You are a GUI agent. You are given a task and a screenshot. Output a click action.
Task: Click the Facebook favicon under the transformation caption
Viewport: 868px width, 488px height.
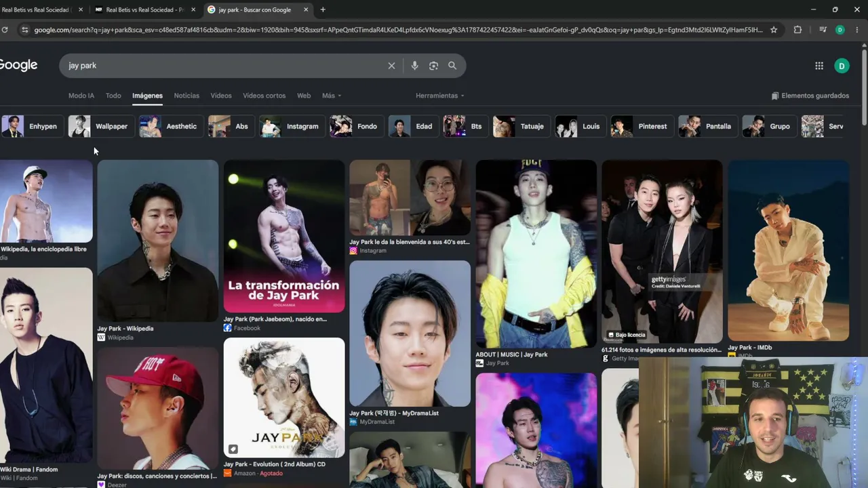tap(227, 328)
